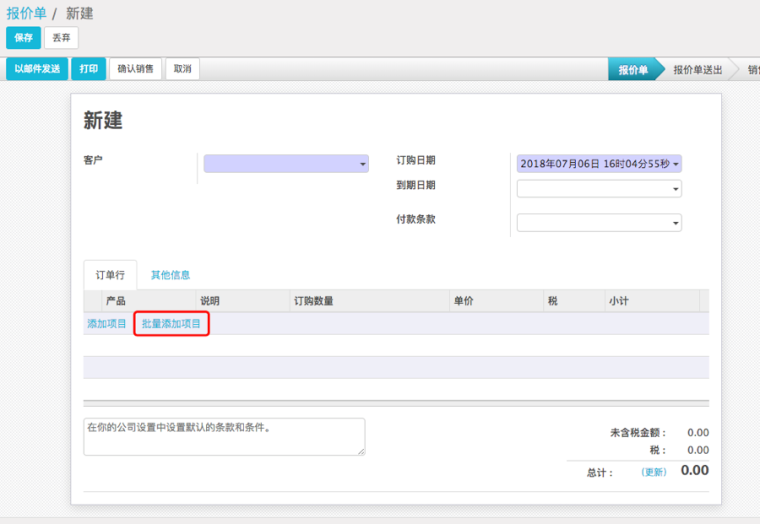Open the 客户 customer dropdown
The width and height of the screenshot is (760, 524).
286,164
